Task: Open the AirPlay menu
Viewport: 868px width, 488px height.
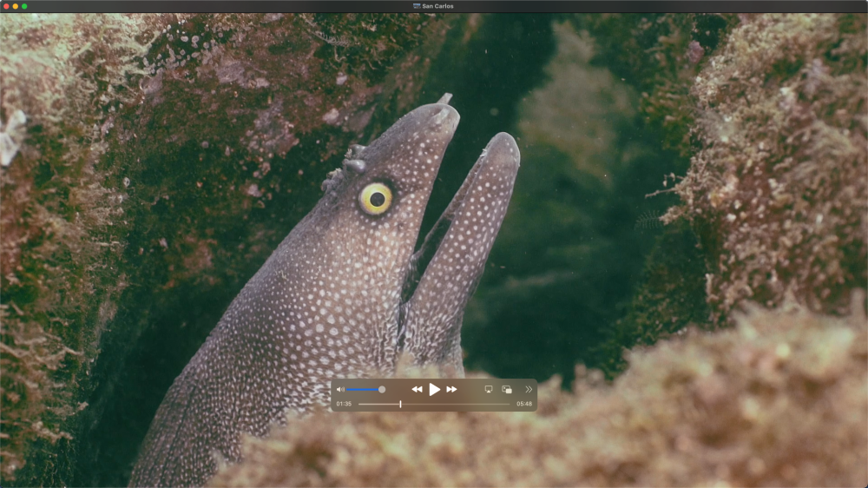Action: [x=489, y=390]
